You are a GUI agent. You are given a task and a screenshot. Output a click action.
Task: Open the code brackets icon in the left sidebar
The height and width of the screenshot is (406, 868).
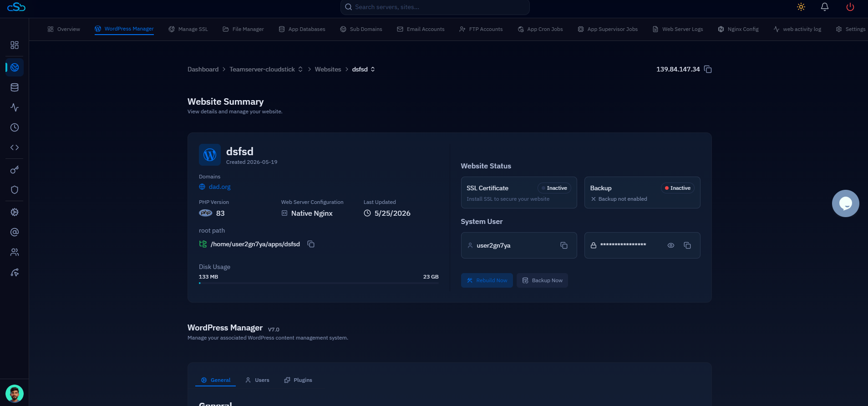(15, 147)
